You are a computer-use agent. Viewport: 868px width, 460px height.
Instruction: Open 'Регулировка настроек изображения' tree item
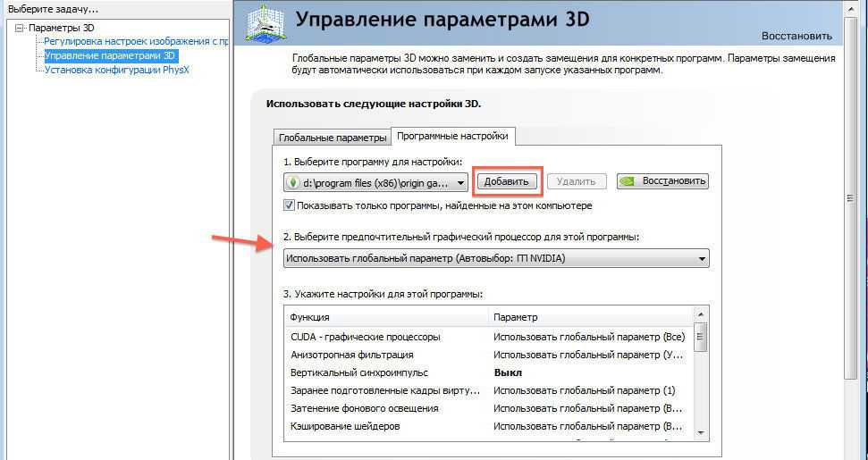click(136, 41)
